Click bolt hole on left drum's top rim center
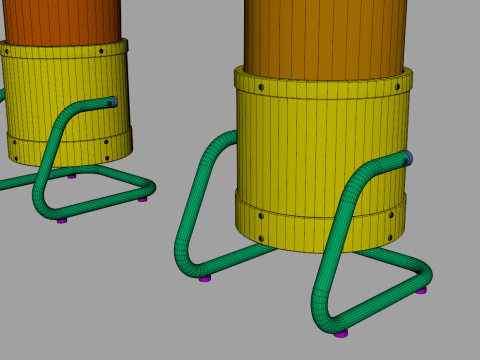 coord(101,51)
